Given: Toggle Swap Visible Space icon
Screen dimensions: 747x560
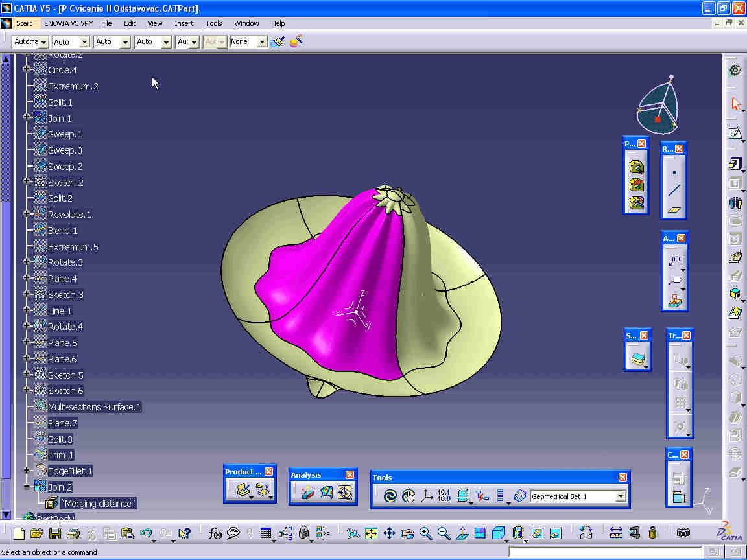Looking at the screenshot, I should tap(556, 533).
